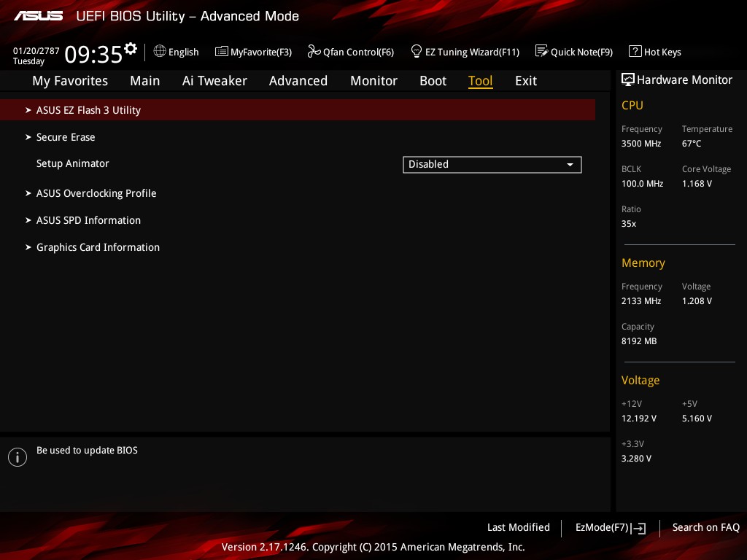Image resolution: width=747 pixels, height=560 pixels.
Task: Switch to the Ai Tweaker tab
Action: coord(214,81)
